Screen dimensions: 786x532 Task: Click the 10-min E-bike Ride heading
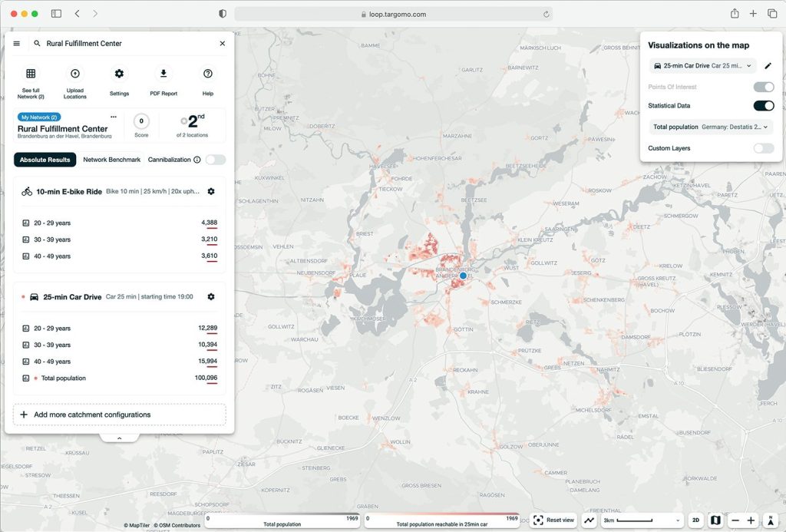(x=69, y=192)
